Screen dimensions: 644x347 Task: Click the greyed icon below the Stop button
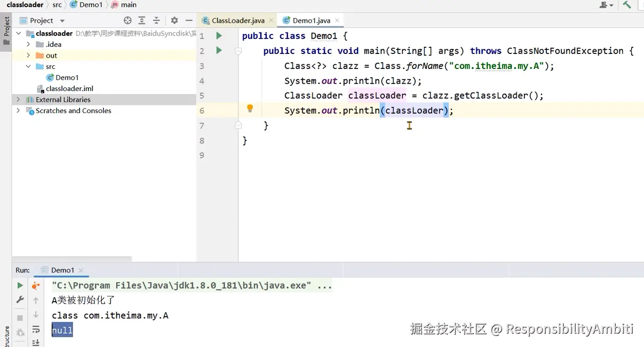click(20, 333)
